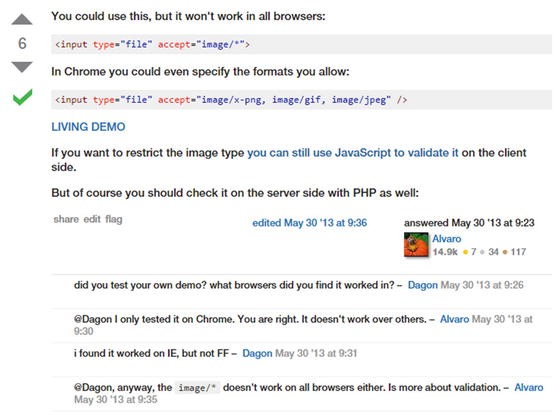Open the edited May 30 '13 revision link
Viewport: 560px width, 417px height.
coord(310,223)
